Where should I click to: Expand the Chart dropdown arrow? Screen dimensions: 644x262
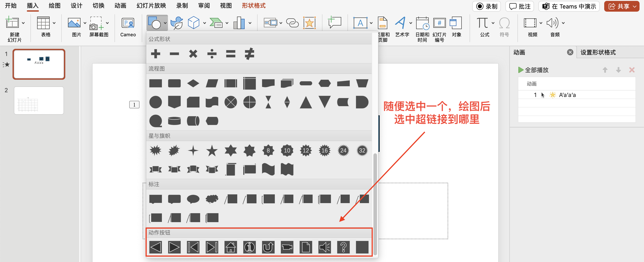click(x=250, y=23)
